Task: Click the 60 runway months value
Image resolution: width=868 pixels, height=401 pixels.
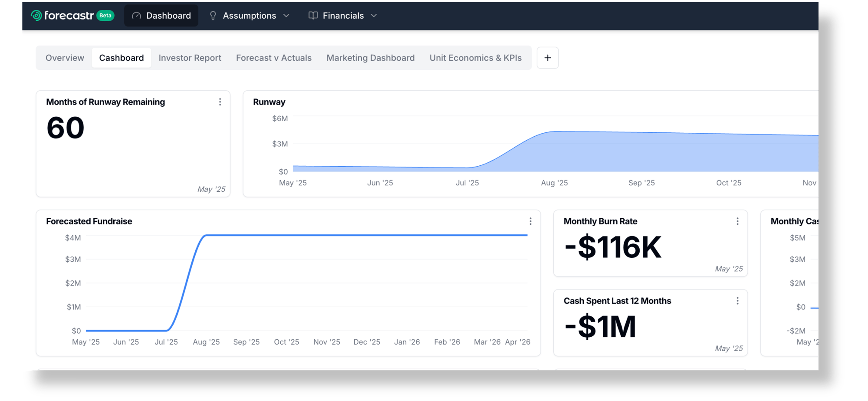Action: [66, 128]
